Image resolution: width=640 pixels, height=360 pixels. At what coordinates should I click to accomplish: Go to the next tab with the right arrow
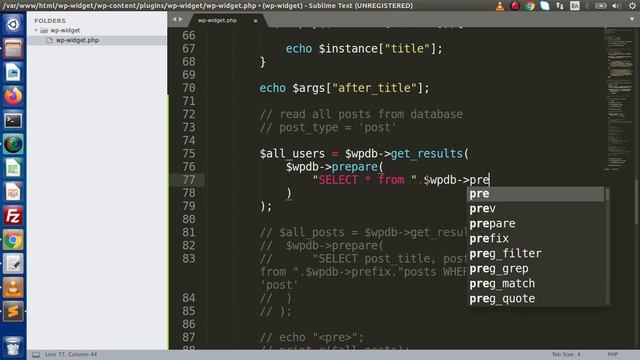181,19
